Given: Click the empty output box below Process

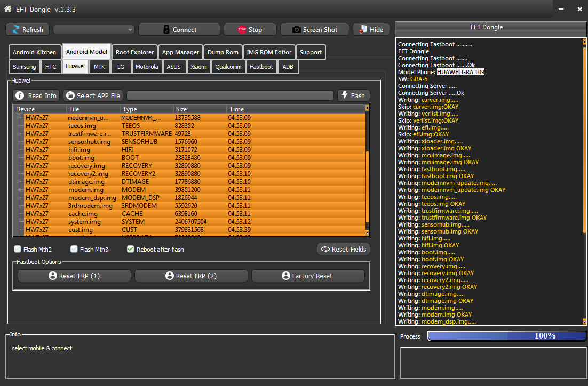Looking at the screenshot, I should [494, 363].
